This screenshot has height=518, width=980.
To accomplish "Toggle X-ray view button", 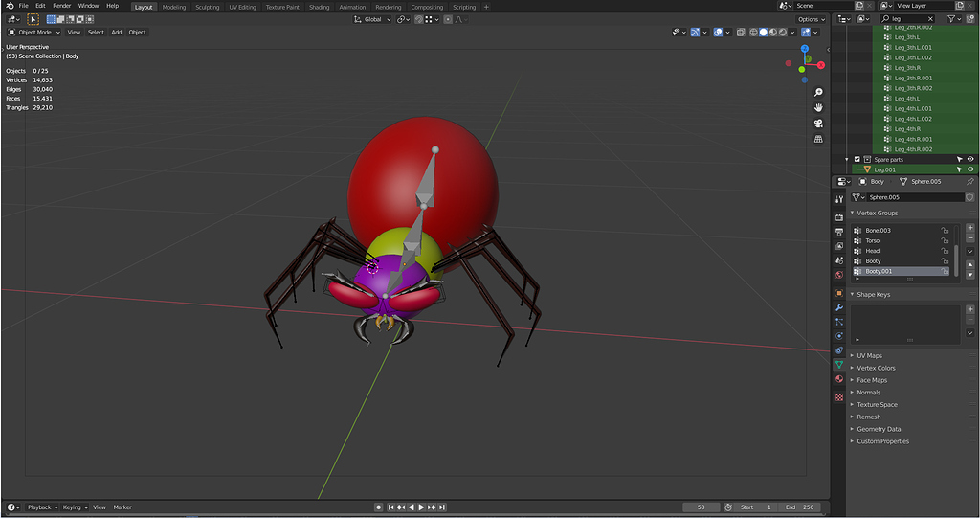I will tap(741, 32).
